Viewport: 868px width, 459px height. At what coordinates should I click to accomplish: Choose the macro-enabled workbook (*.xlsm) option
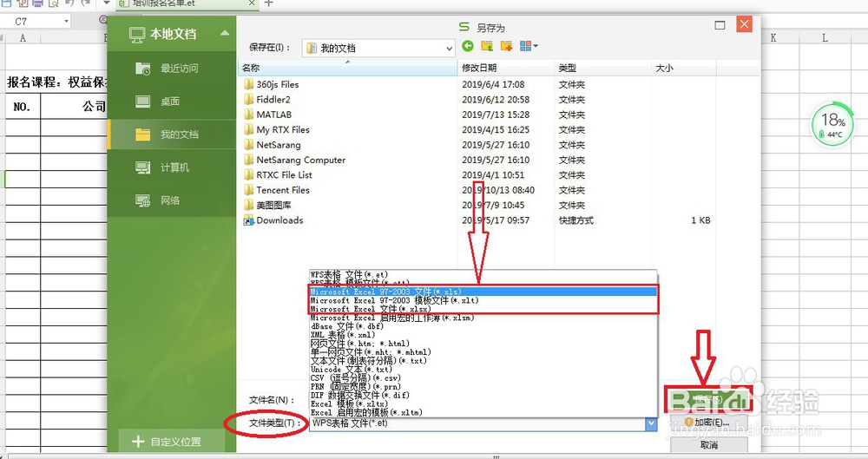point(483,318)
